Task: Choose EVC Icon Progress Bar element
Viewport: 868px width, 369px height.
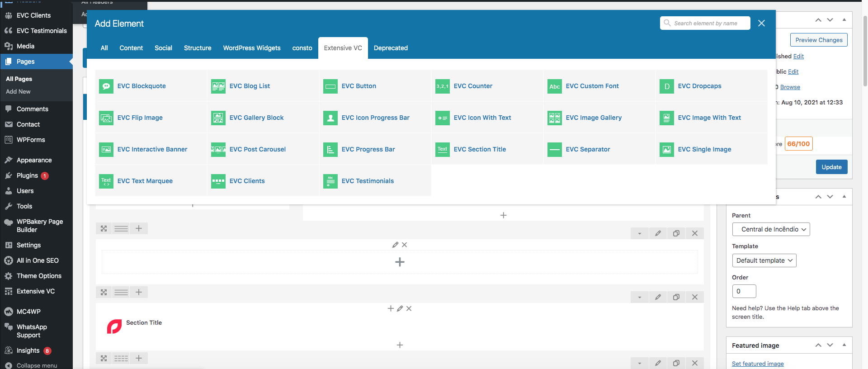Action: pos(375,118)
